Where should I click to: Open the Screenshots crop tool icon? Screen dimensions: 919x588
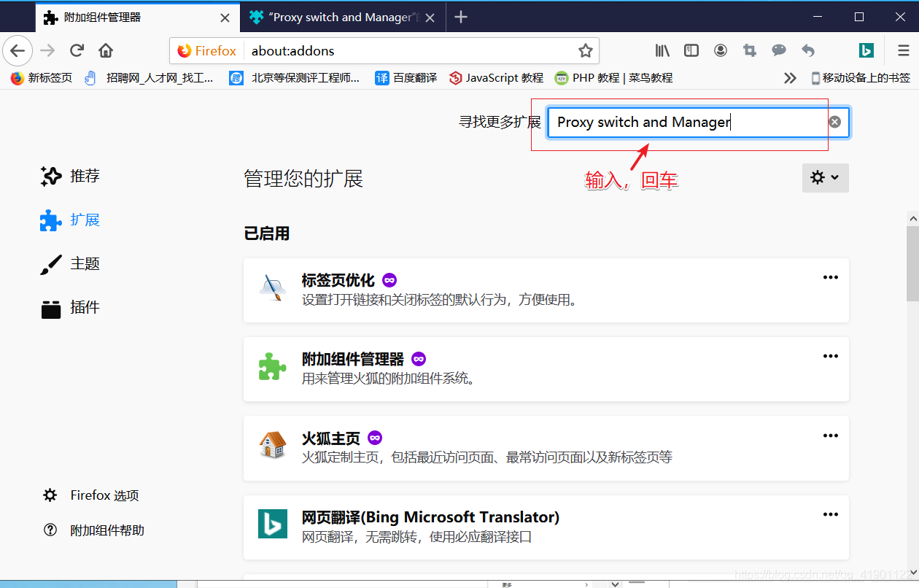click(x=750, y=50)
